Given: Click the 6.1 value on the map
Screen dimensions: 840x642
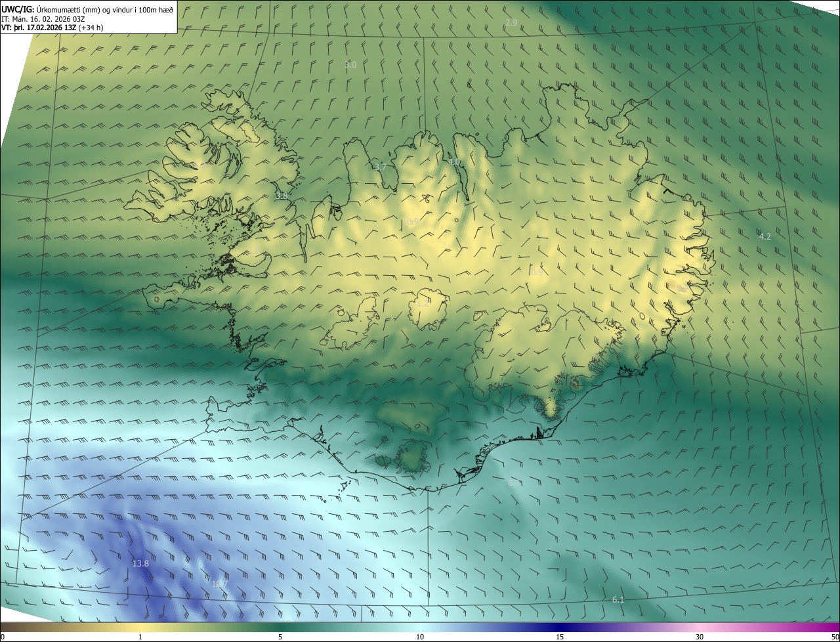Looking at the screenshot, I should click(x=618, y=599).
